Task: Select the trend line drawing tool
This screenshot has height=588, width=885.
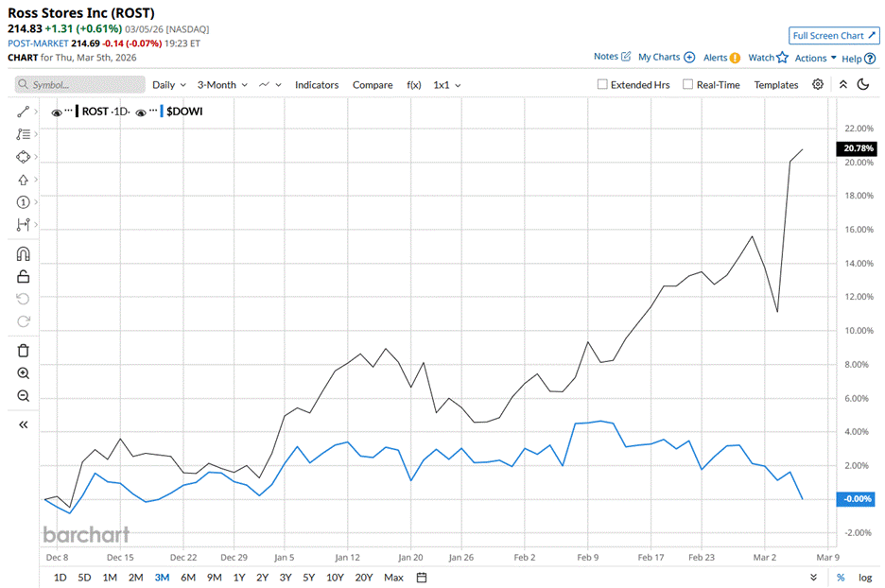Action: 23,112
